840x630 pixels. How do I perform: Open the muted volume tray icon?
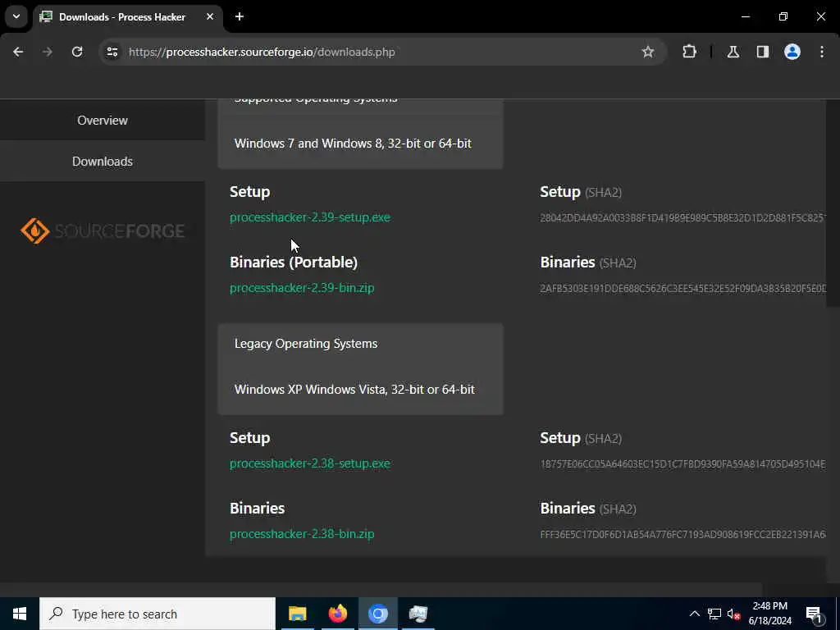click(x=733, y=614)
